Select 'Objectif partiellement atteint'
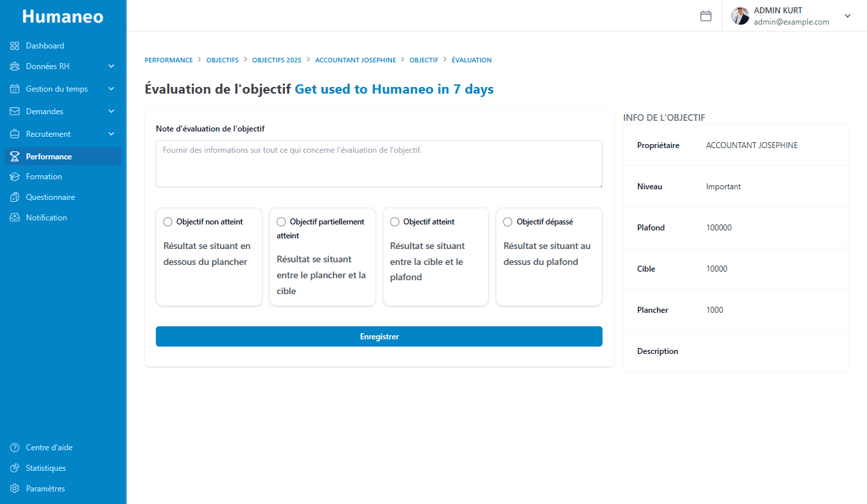The image size is (867, 504). 281,222
